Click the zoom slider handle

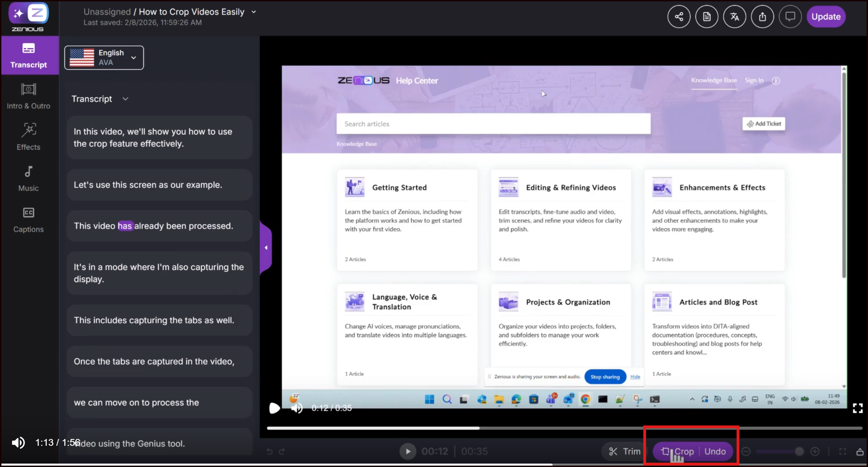[799, 451]
